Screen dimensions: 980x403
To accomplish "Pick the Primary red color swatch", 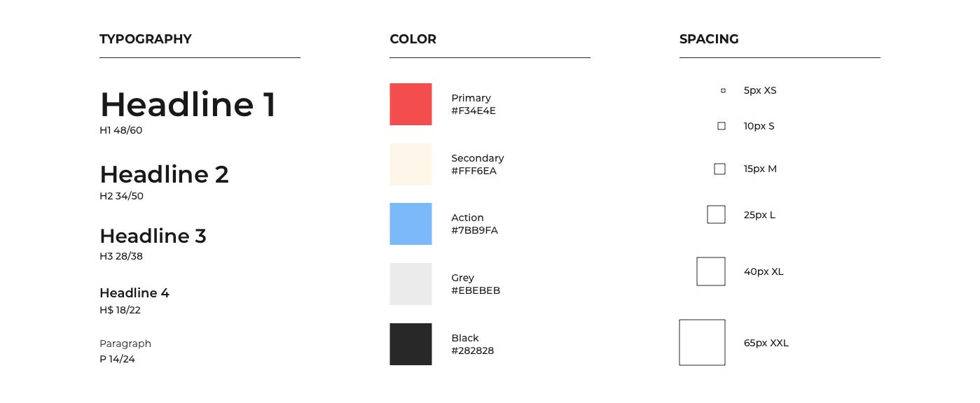I will pos(410,104).
